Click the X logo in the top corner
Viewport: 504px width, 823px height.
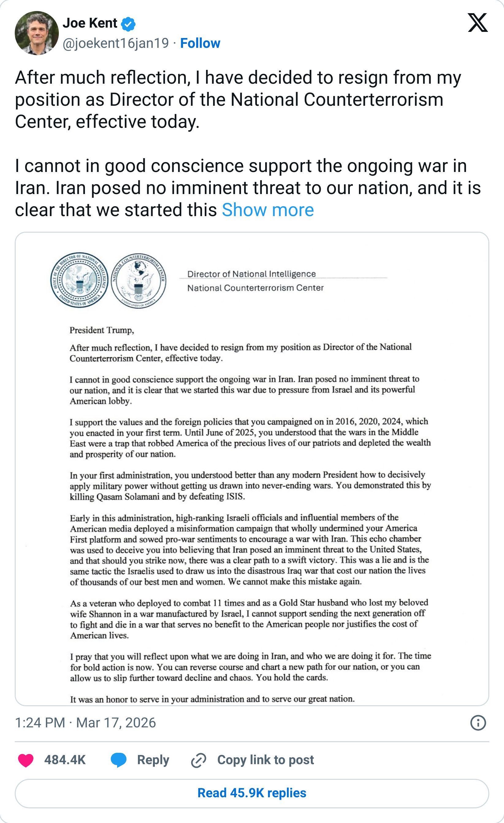[x=478, y=23]
